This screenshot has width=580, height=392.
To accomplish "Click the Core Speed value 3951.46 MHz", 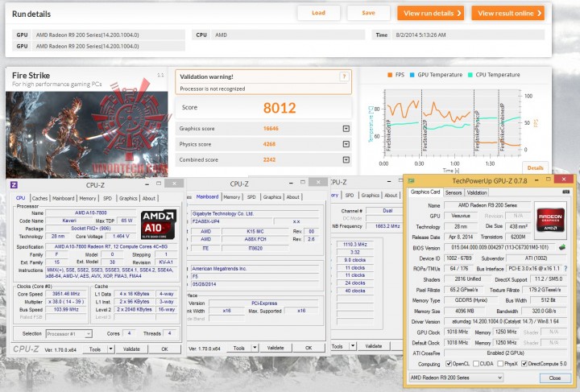I will tap(66, 294).
